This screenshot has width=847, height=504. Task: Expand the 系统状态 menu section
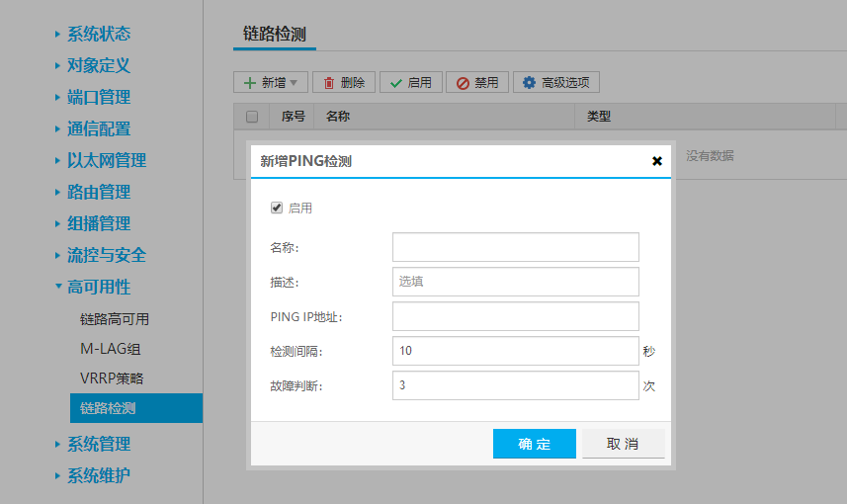click(x=98, y=35)
